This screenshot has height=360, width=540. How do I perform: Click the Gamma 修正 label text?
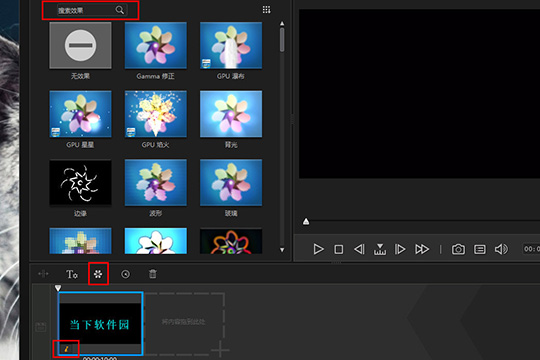tap(156, 76)
